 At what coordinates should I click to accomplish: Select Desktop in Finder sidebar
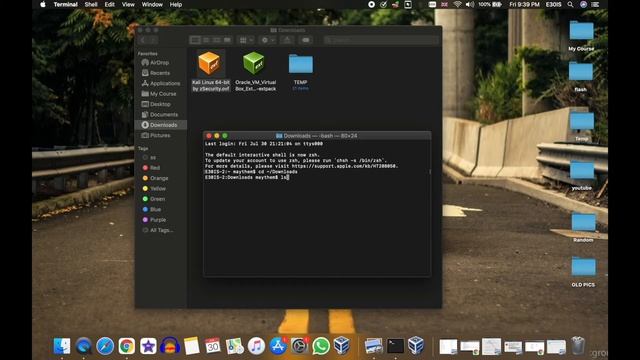click(156, 104)
